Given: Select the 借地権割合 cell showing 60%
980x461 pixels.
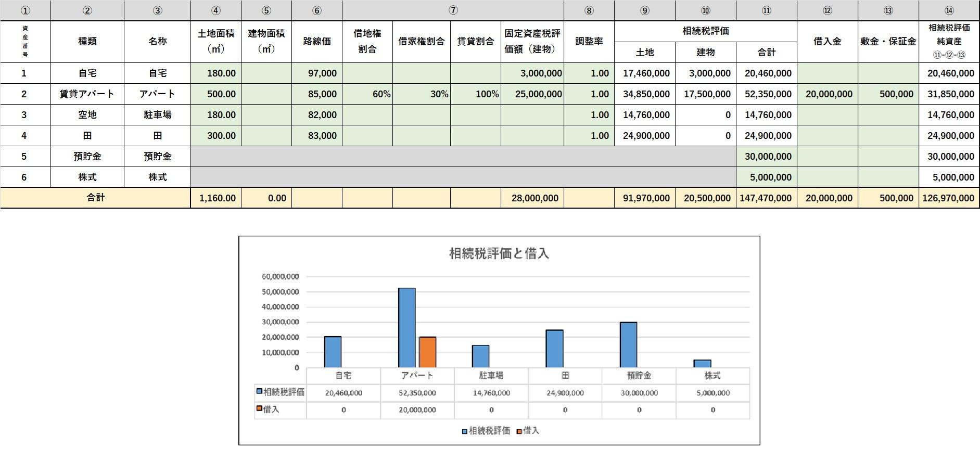Looking at the screenshot, I should click(x=367, y=94).
